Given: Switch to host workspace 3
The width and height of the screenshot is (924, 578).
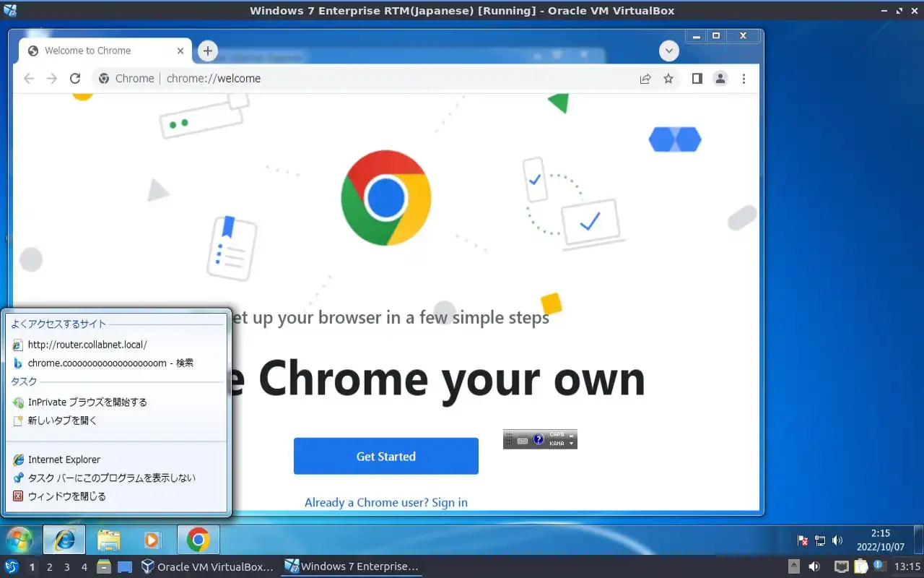Looking at the screenshot, I should click(66, 567).
